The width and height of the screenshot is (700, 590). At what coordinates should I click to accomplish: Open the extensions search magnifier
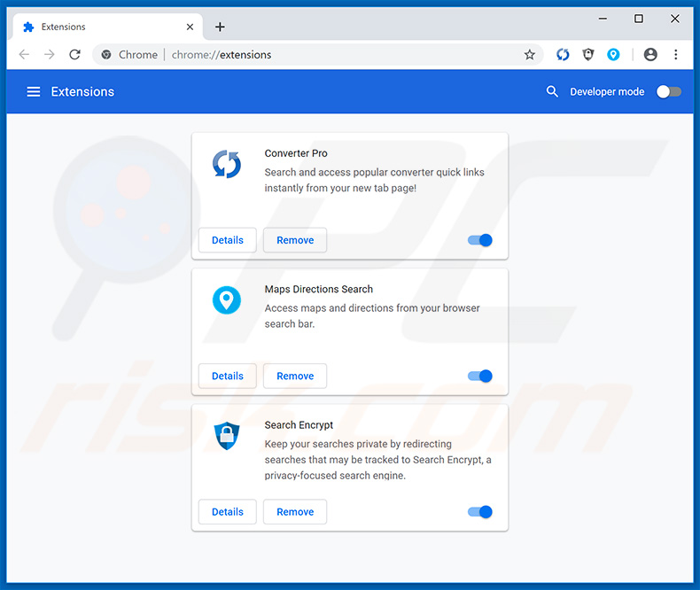point(552,91)
